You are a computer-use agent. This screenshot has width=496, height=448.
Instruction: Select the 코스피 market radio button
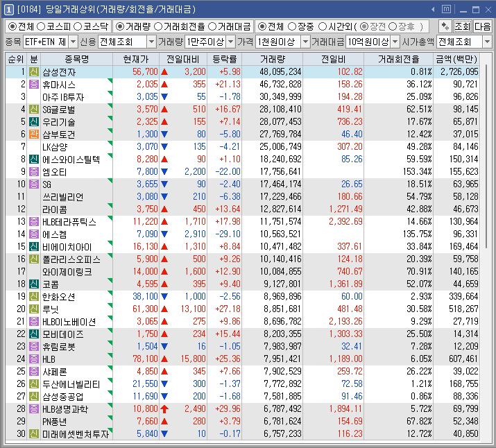(x=41, y=26)
